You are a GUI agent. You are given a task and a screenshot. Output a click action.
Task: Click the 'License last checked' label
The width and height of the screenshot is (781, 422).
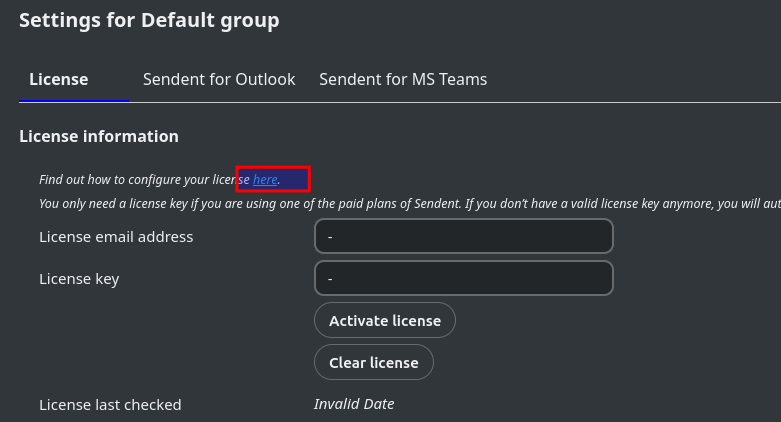110,405
